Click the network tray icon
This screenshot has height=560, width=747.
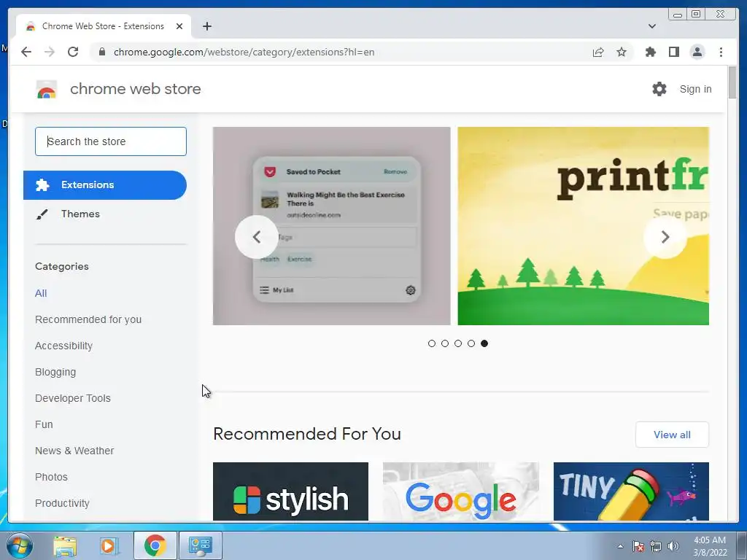pos(656,546)
